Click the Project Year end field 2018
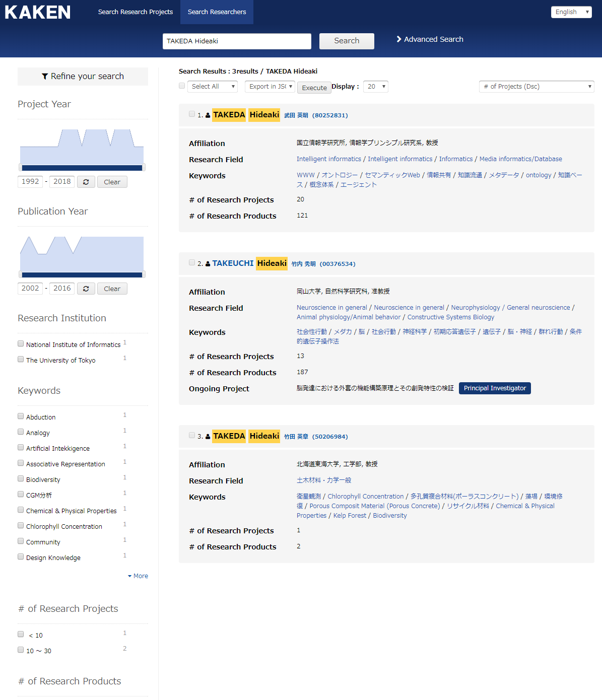The image size is (602, 700). tap(62, 182)
